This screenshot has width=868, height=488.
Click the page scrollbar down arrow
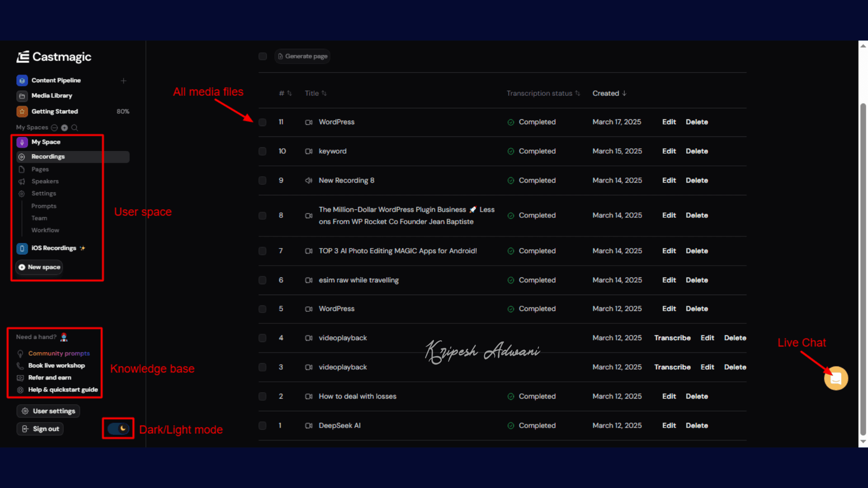863,441
